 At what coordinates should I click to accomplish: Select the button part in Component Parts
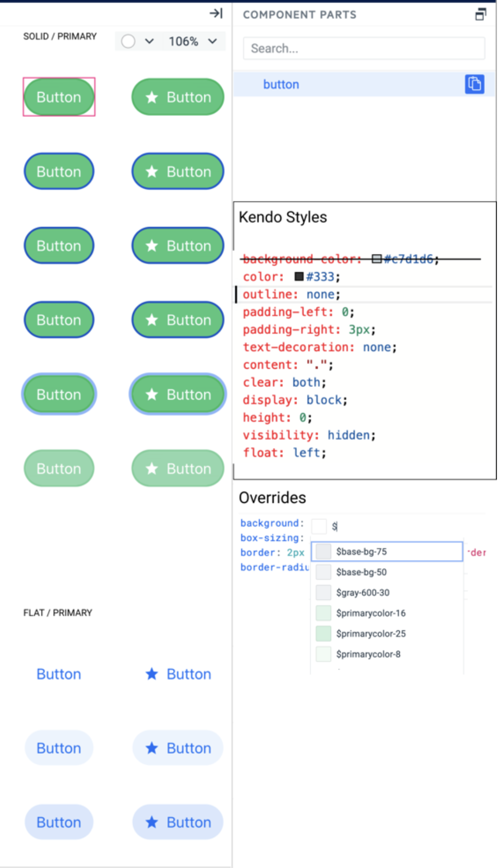pos(281,84)
